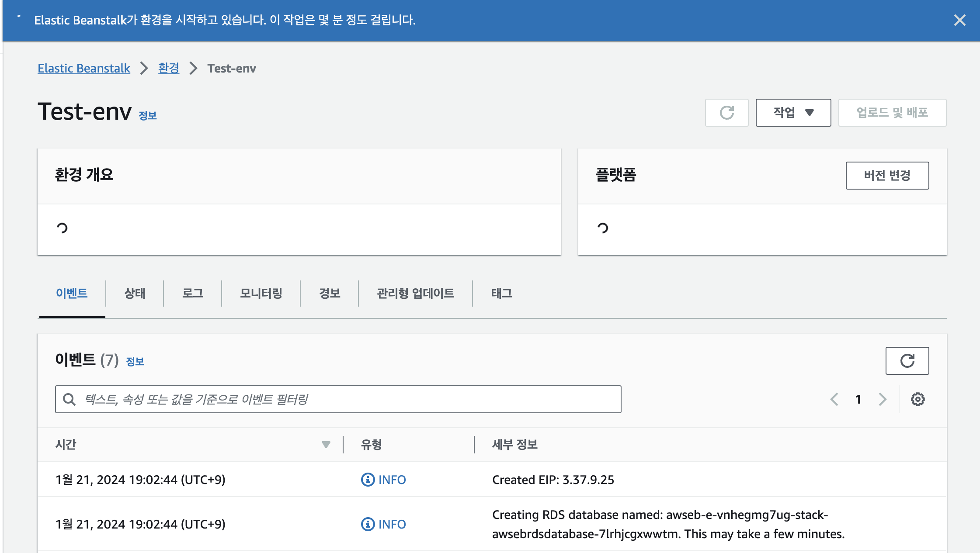
Task: Open 정보 link next to Test-env
Action: point(147,116)
